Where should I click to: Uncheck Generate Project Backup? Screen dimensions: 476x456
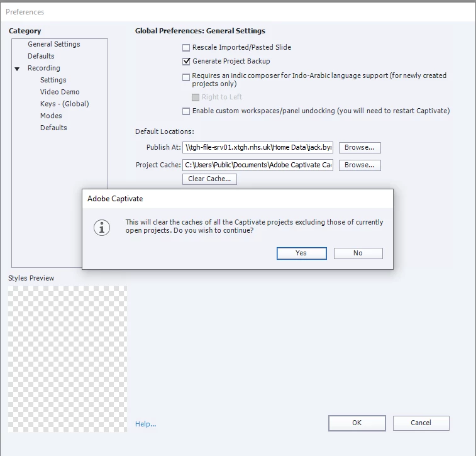[x=186, y=62]
